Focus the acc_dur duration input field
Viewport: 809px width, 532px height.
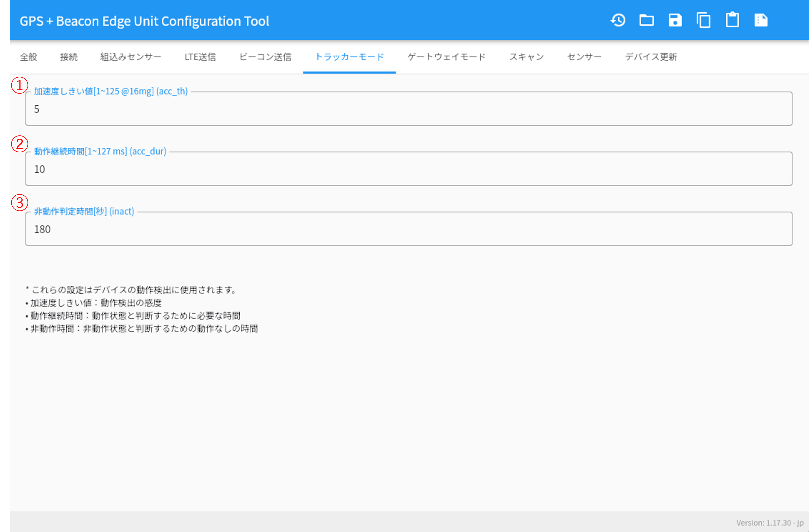coord(408,169)
